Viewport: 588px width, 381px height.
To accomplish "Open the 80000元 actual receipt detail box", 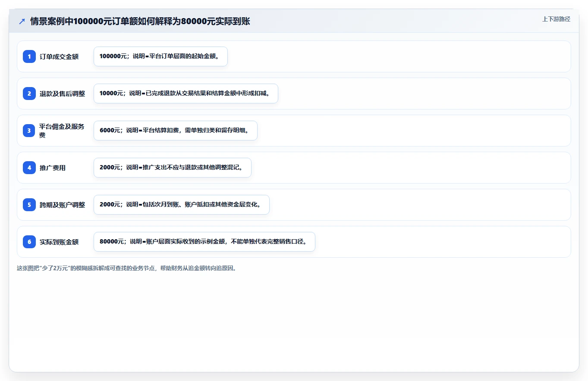I will (x=204, y=242).
